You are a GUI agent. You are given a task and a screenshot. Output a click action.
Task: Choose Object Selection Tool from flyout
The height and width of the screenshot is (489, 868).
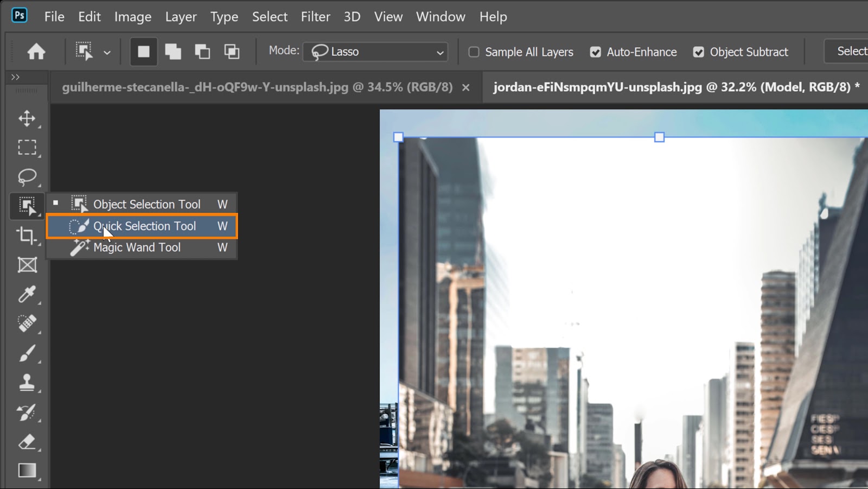pos(142,204)
